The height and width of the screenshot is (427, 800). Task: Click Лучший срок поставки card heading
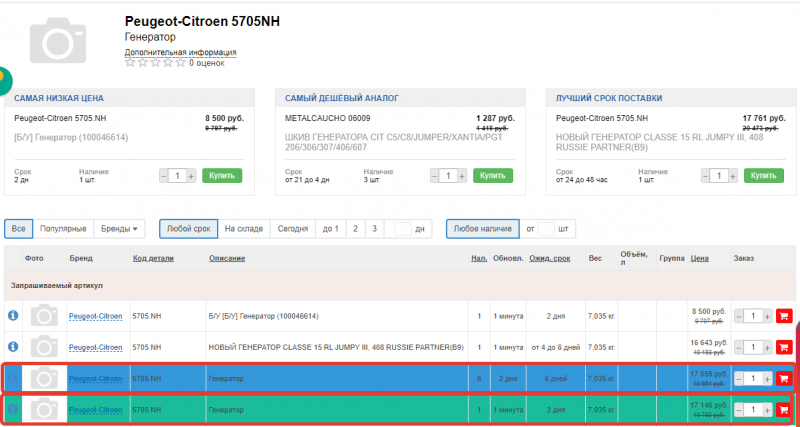pos(609,98)
